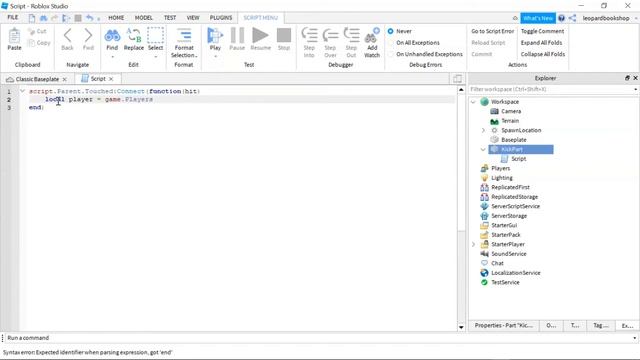The image size is (640, 360).
Task: Select On All Exceptions radio button
Action: (x=391, y=43)
